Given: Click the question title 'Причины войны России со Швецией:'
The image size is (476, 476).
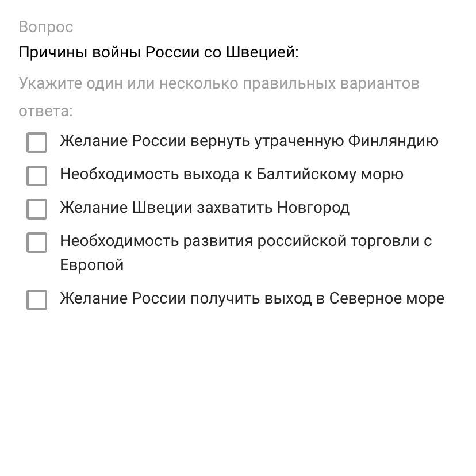Looking at the screenshot, I should tap(159, 52).
